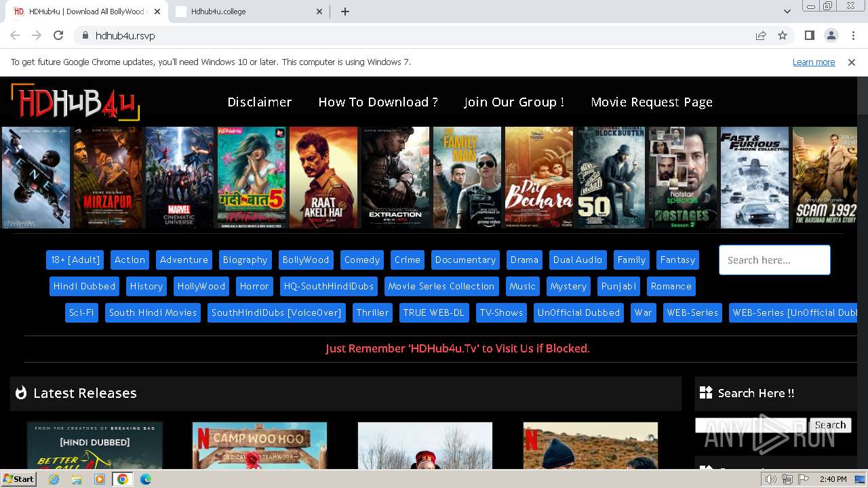Open Fast & Furious collection poster
868x488 pixels.
click(755, 178)
